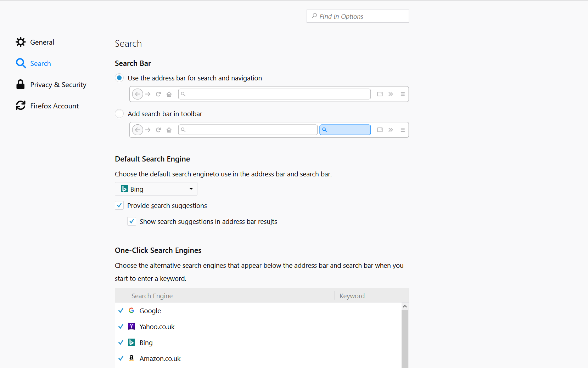Click the Firefox Account sync icon
The width and height of the screenshot is (588, 368).
pyautogui.click(x=21, y=106)
